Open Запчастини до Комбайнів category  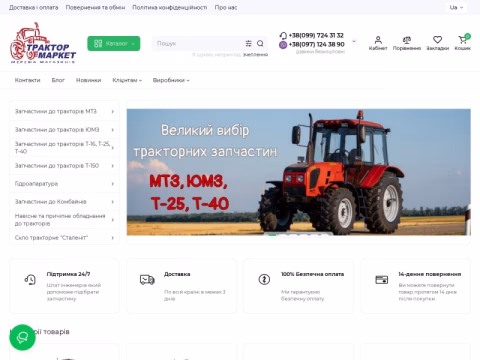pos(50,202)
